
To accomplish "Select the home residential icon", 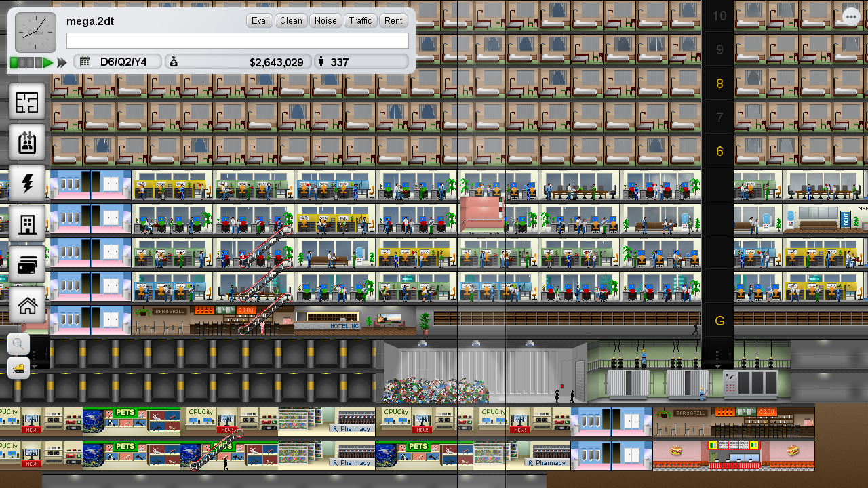I will click(27, 306).
